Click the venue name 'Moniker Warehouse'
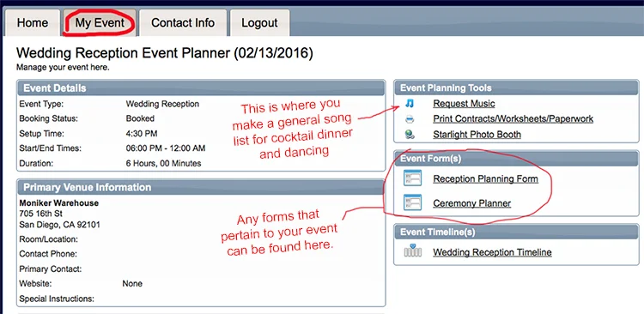The image size is (644, 314). (x=58, y=203)
